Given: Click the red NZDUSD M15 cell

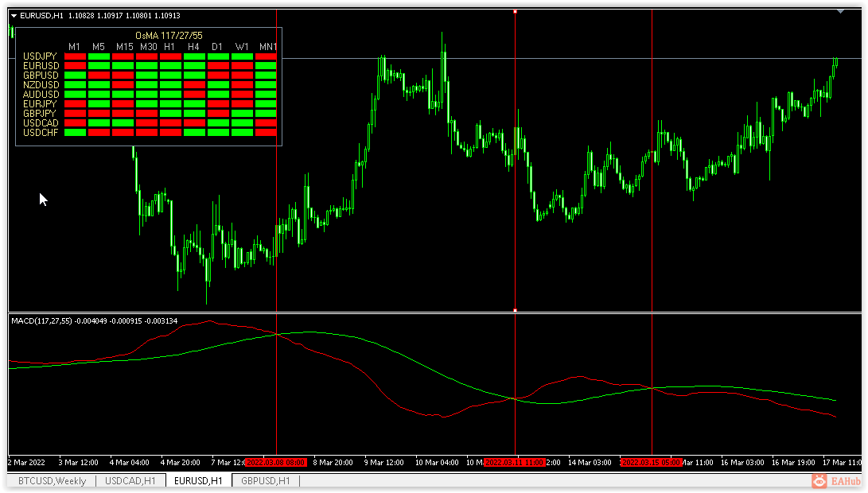Looking at the screenshot, I should (123, 84).
